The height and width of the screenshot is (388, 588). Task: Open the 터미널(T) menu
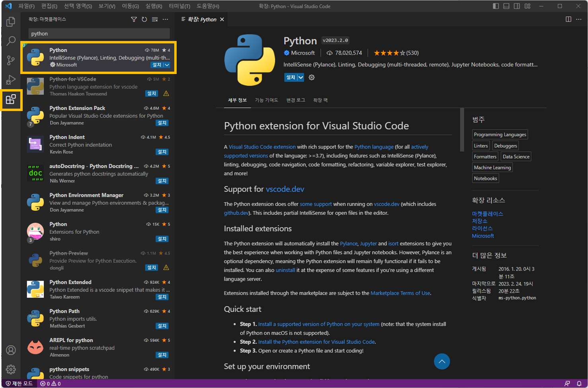179,6
